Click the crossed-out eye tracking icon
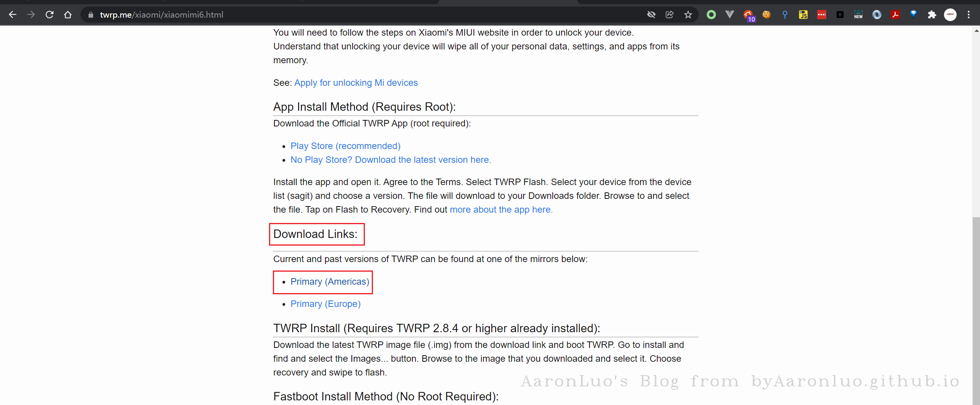The width and height of the screenshot is (980, 405). 651,15
